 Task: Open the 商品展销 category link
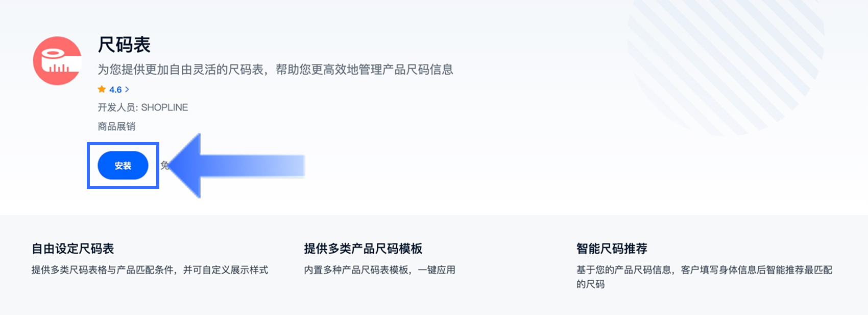coord(116,126)
